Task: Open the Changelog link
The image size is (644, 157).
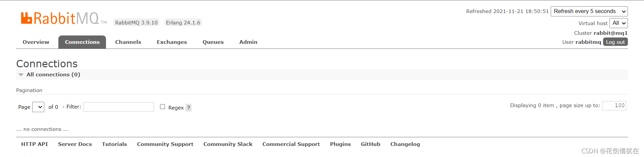Action: pos(405,144)
